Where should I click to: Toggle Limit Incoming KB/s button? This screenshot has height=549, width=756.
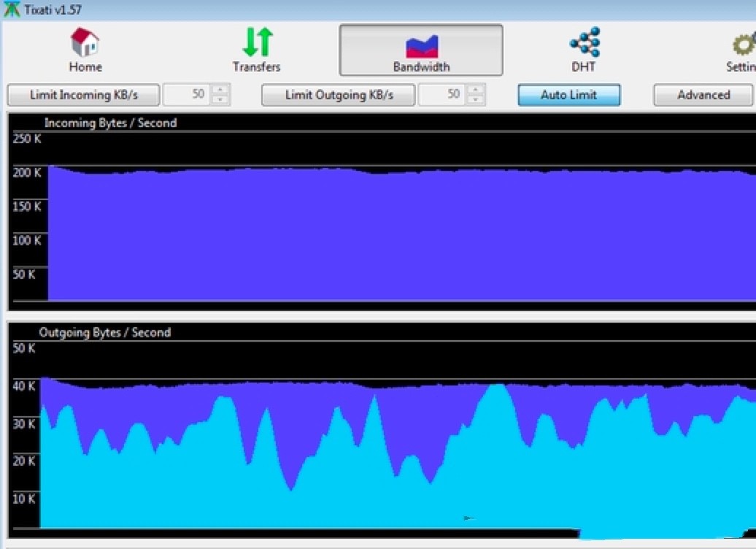point(83,95)
